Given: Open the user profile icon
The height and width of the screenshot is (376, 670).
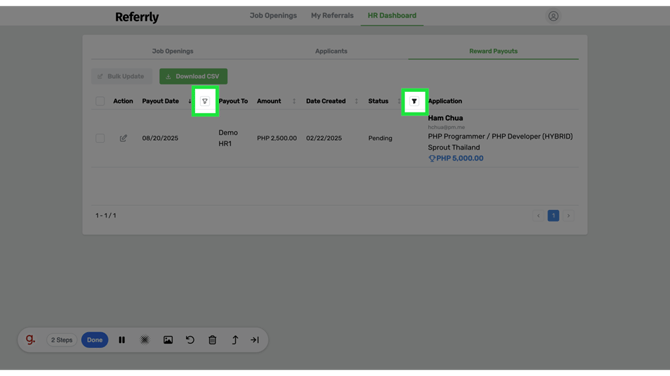Looking at the screenshot, I should (553, 16).
